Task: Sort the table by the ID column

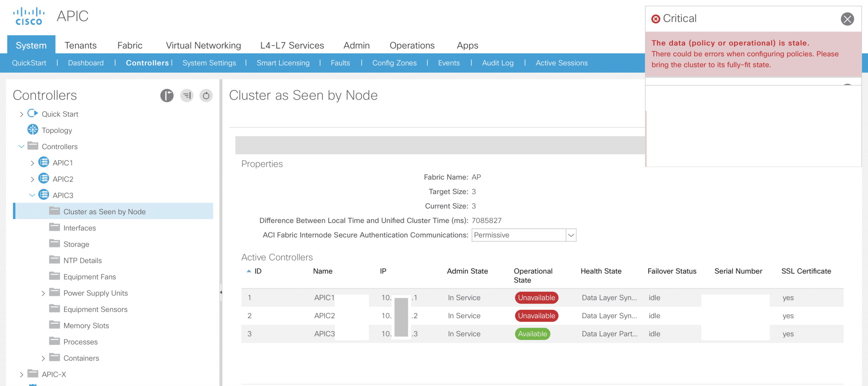Action: pos(257,271)
